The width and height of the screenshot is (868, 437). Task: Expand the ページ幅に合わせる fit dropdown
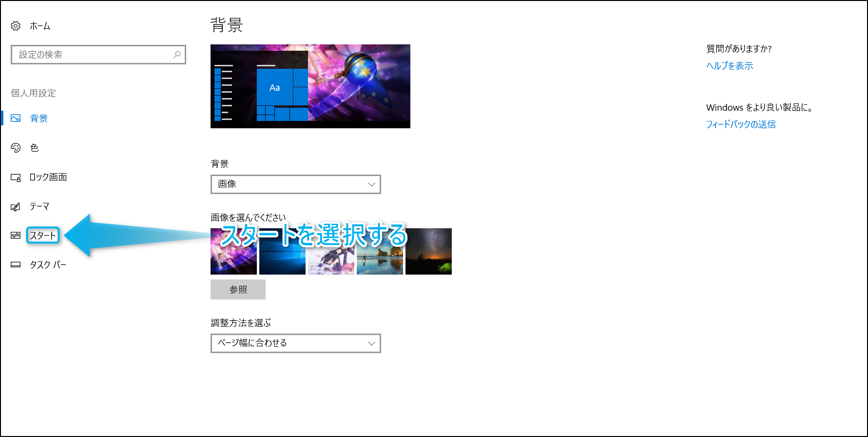(x=295, y=343)
